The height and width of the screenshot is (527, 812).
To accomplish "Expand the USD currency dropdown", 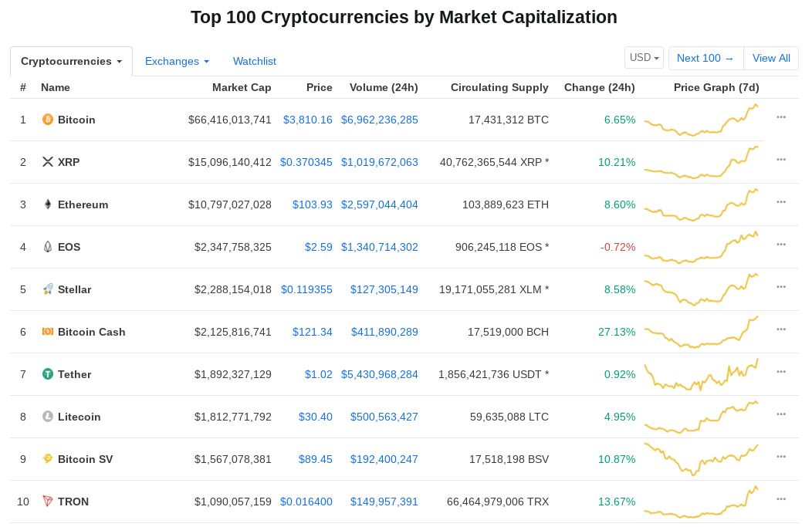I will coord(645,58).
